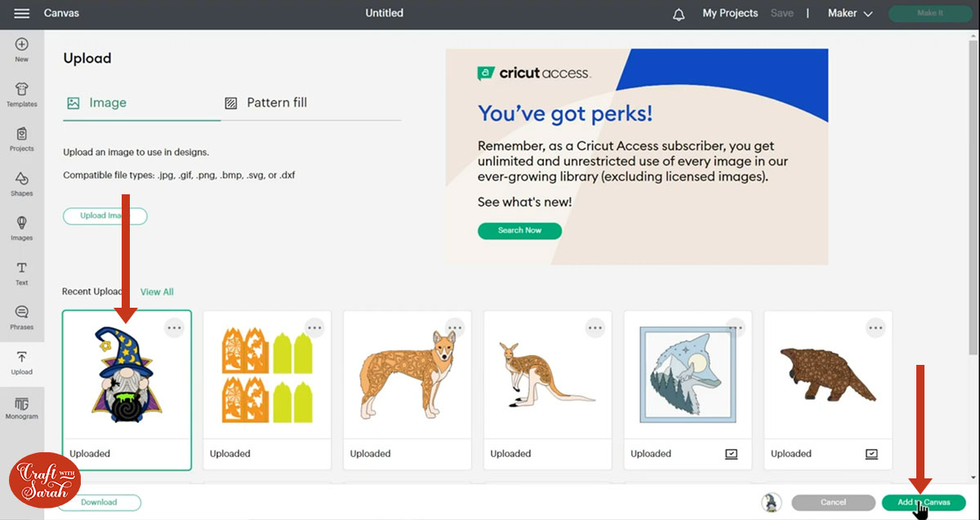Open the hamburger main menu
Screen dimensions: 980x520
[22, 14]
